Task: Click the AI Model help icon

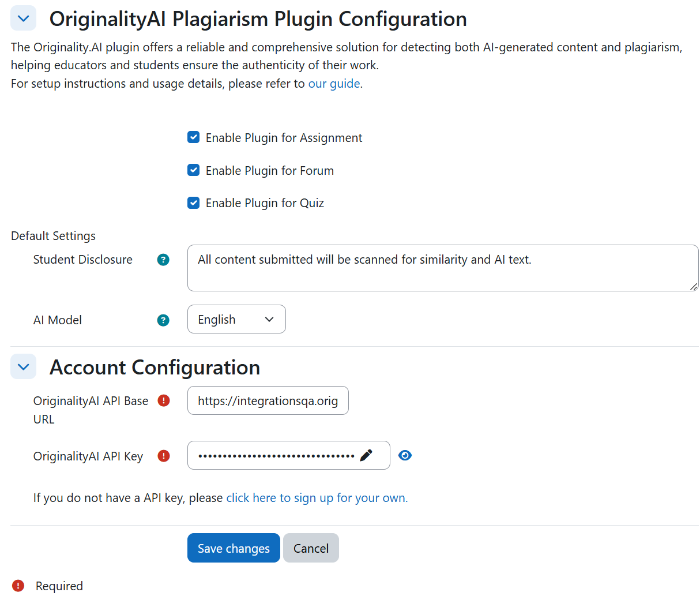Action: tap(163, 320)
